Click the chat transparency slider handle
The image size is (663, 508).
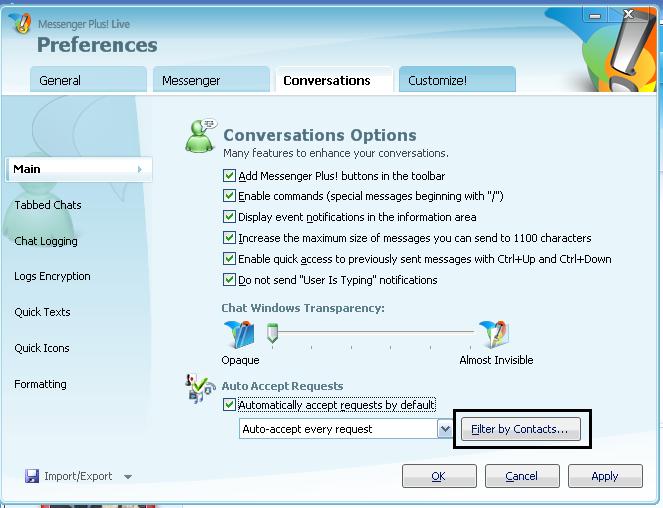pyautogui.click(x=271, y=335)
